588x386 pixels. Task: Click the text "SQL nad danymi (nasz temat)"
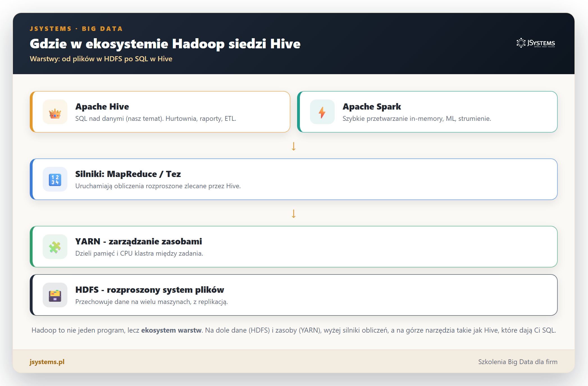(x=119, y=119)
